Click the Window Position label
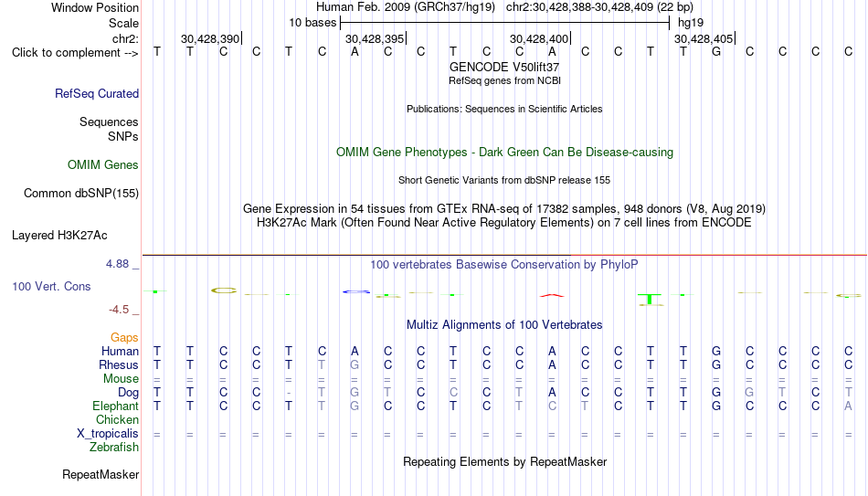 [95, 7]
